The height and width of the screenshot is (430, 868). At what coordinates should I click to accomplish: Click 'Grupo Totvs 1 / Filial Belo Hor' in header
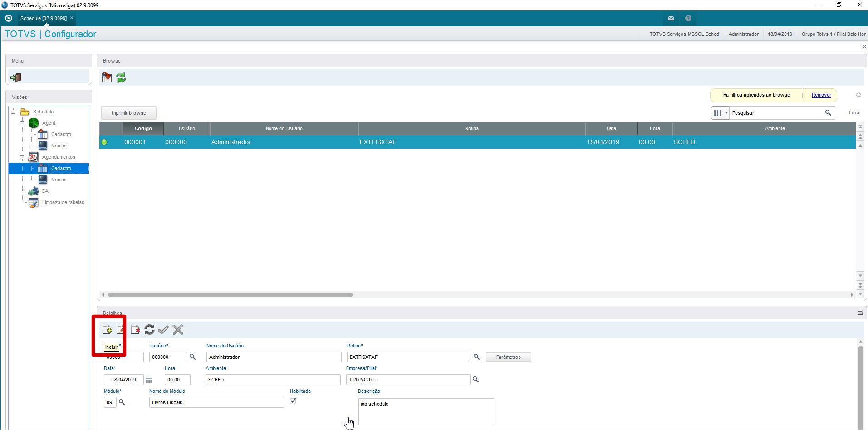point(834,34)
